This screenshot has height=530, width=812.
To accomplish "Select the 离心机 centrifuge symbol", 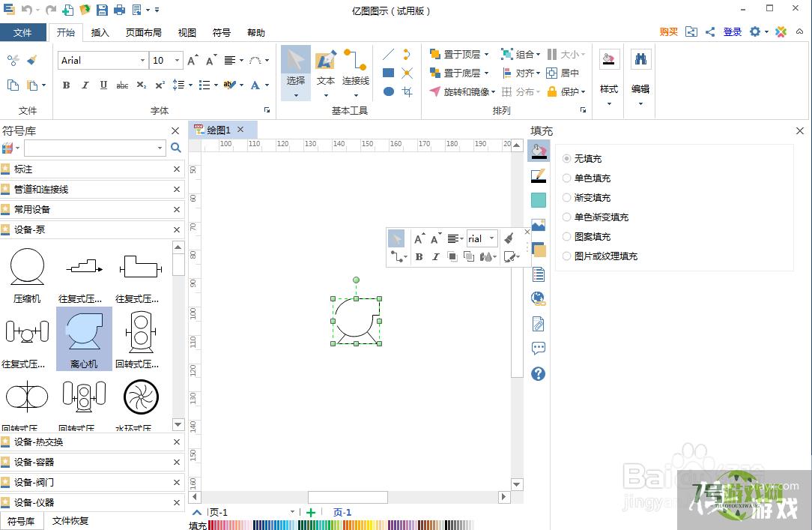I will point(84,339).
